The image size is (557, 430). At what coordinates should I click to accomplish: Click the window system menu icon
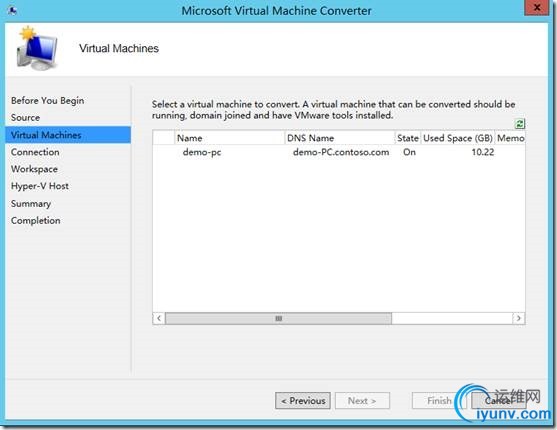coord(12,11)
